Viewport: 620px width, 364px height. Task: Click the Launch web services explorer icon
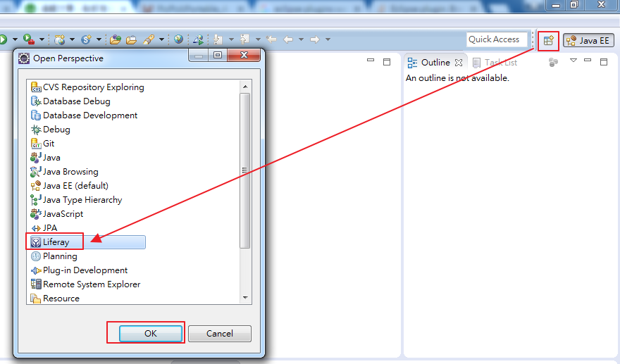coord(198,39)
